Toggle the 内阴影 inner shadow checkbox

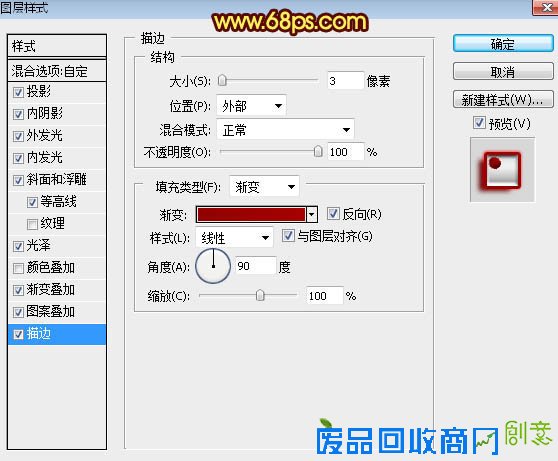pyautogui.click(x=18, y=114)
